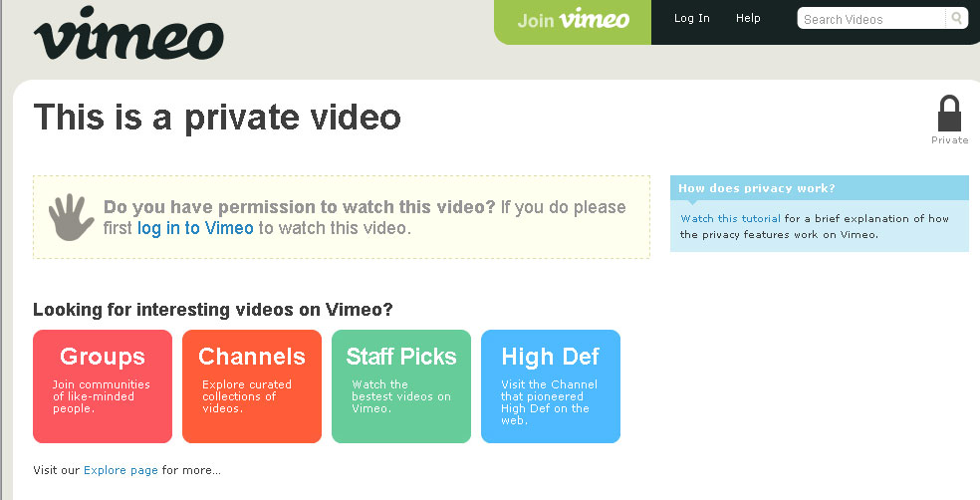This screenshot has height=500, width=980.
Task: Open the Help menu item
Action: (748, 18)
